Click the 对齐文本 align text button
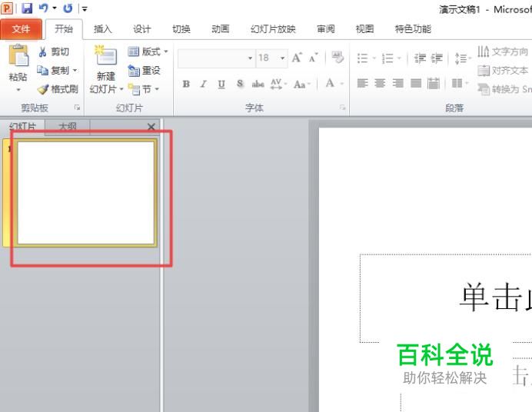Screen dimensions: 532x412 [x=503, y=71]
